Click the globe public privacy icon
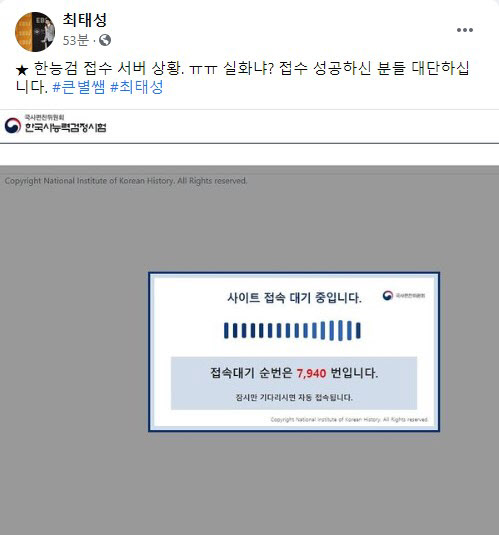 (x=105, y=40)
